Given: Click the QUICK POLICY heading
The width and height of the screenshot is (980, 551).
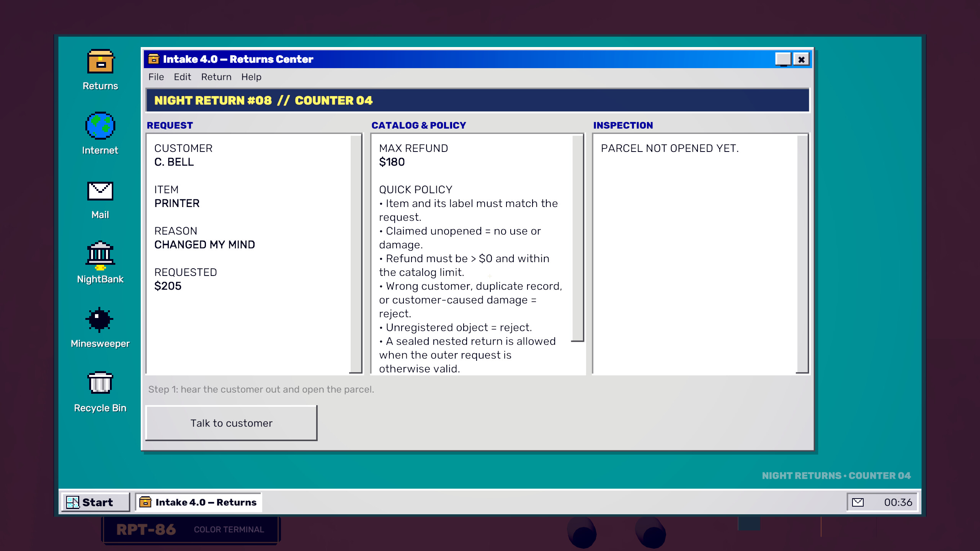Looking at the screenshot, I should tap(416, 189).
